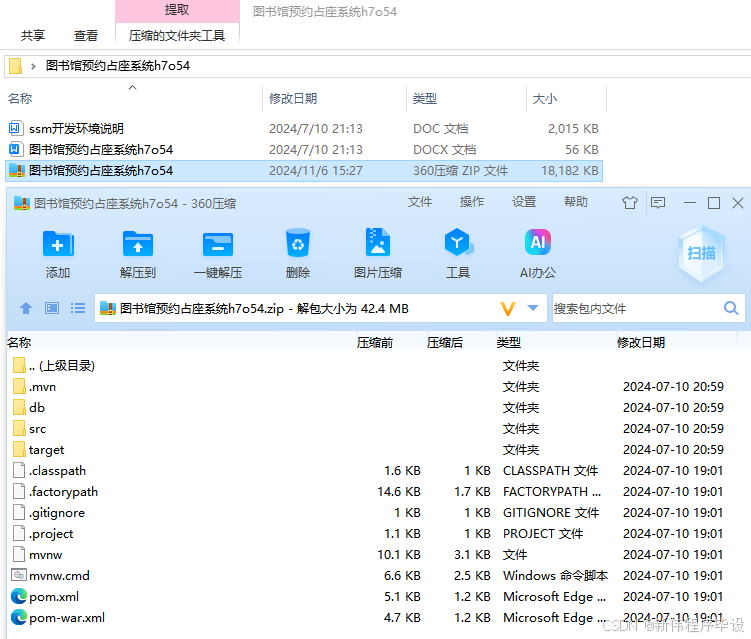Select the 360压缩 ZIP file in Explorer
Viewport: 751px width, 639px height.
[x=304, y=171]
